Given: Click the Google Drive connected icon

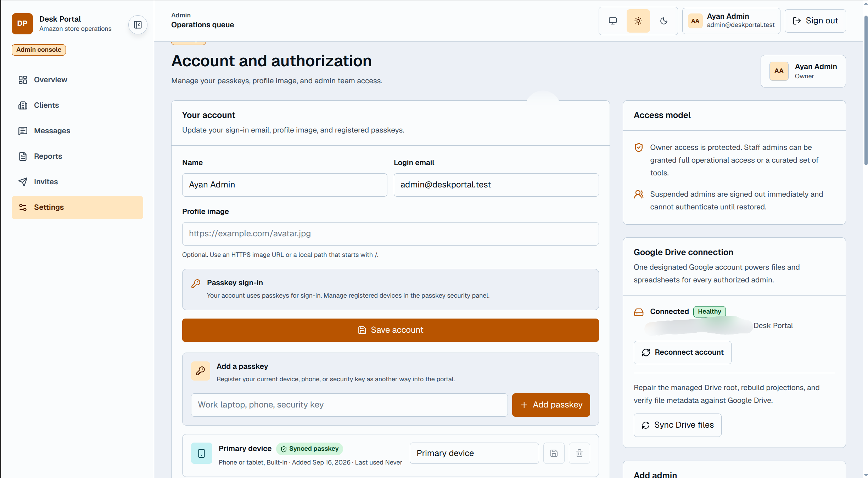Looking at the screenshot, I should tap(638, 312).
